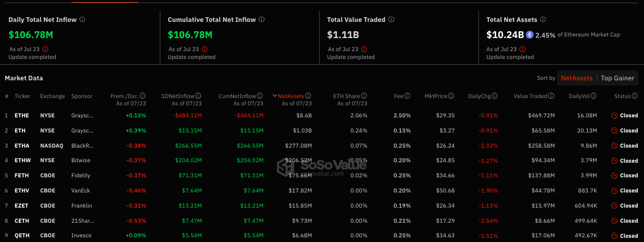This screenshot has width=644, height=242.
Task: Click info icon next to Cumulative Total Net Inflow
Action: pyautogui.click(x=262, y=19)
